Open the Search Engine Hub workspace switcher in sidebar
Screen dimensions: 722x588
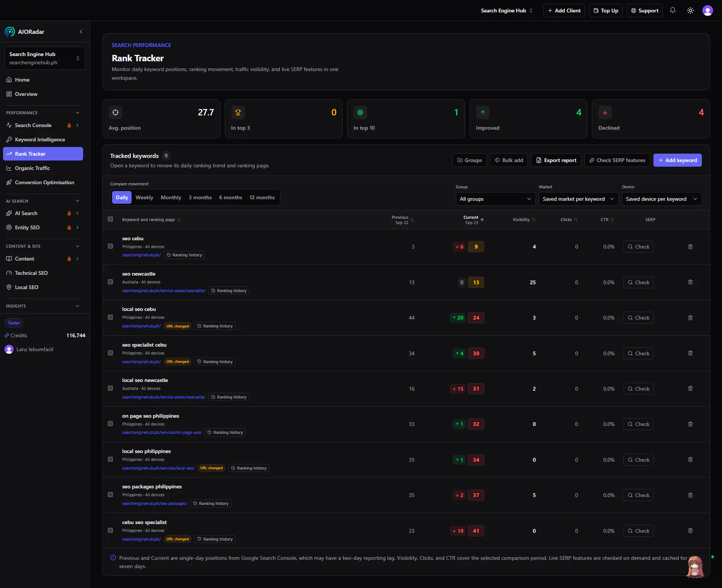[45, 58]
